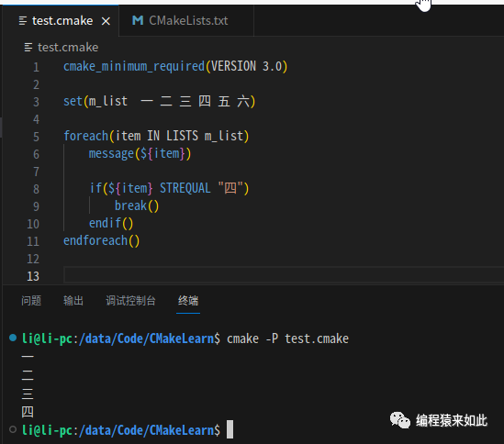Click the blue command decoration dot in terminal
The width and height of the screenshot is (504, 444).
(x=13, y=338)
